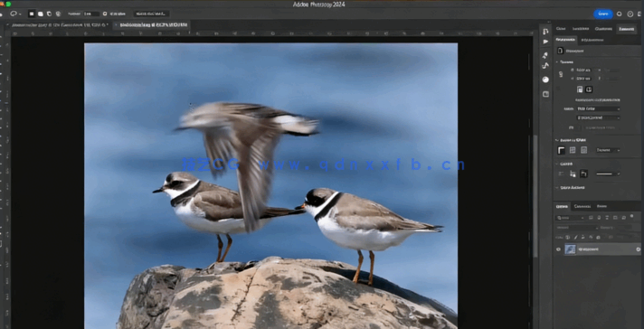Screen dimensions: 644x329
Task: Select the New selection mode icon
Action: tap(32, 14)
